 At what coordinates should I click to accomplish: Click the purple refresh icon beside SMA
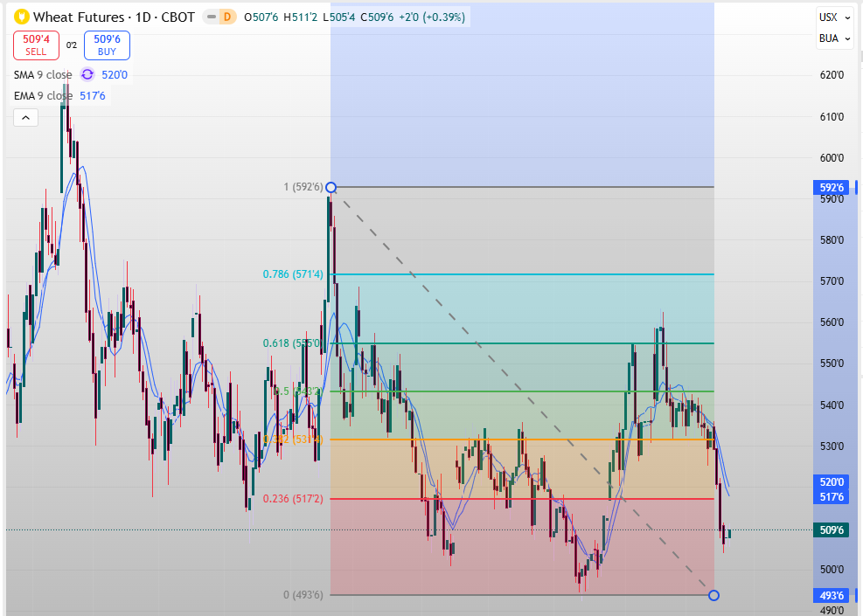coord(87,75)
